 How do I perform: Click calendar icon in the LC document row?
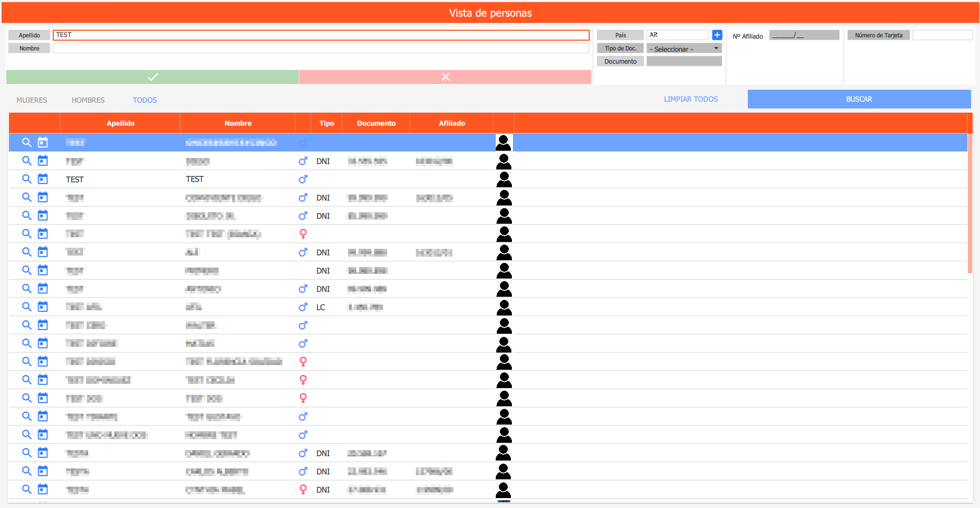pos(43,307)
